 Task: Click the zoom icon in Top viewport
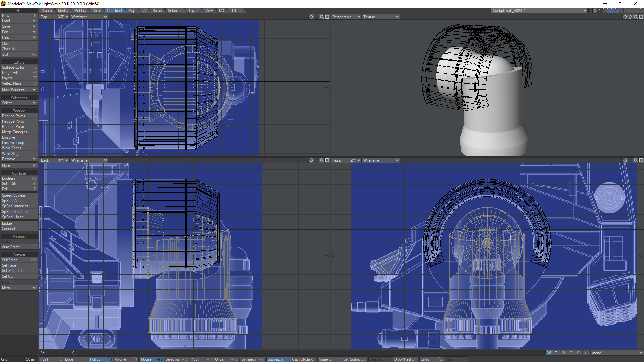[322, 17]
